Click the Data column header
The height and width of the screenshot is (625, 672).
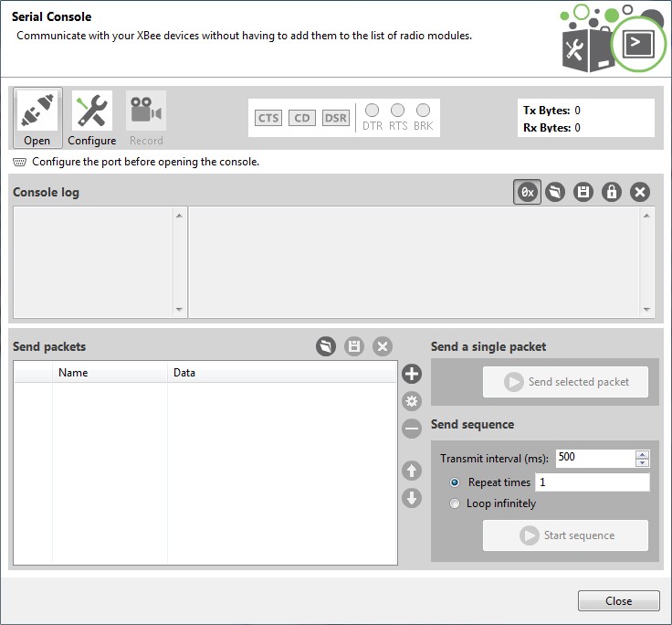point(282,372)
